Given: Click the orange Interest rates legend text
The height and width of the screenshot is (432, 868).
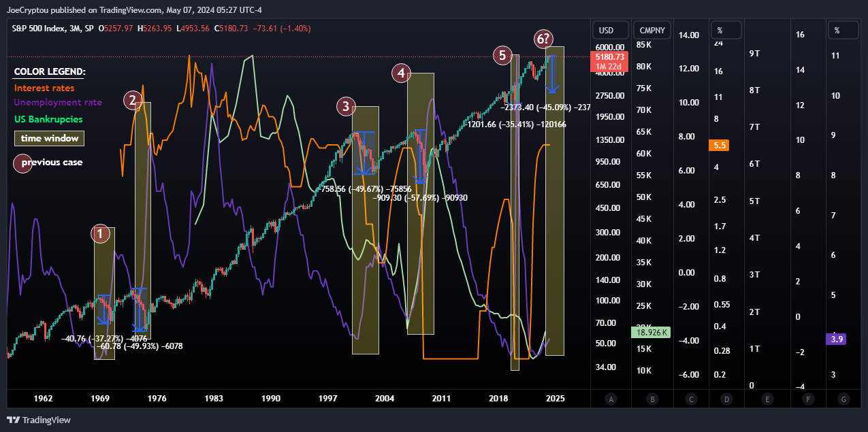Looking at the screenshot, I should pyautogui.click(x=44, y=88).
